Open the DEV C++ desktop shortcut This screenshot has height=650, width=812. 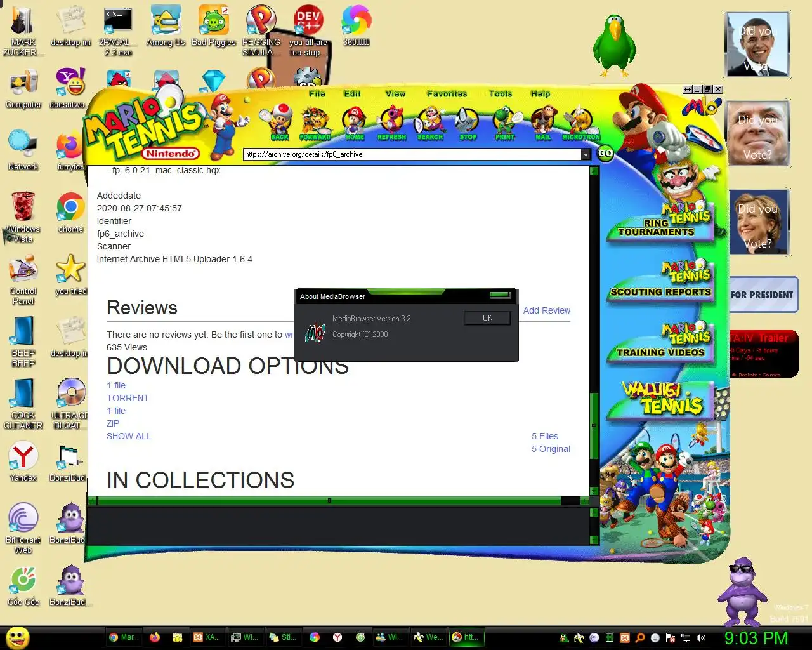pyautogui.click(x=308, y=30)
